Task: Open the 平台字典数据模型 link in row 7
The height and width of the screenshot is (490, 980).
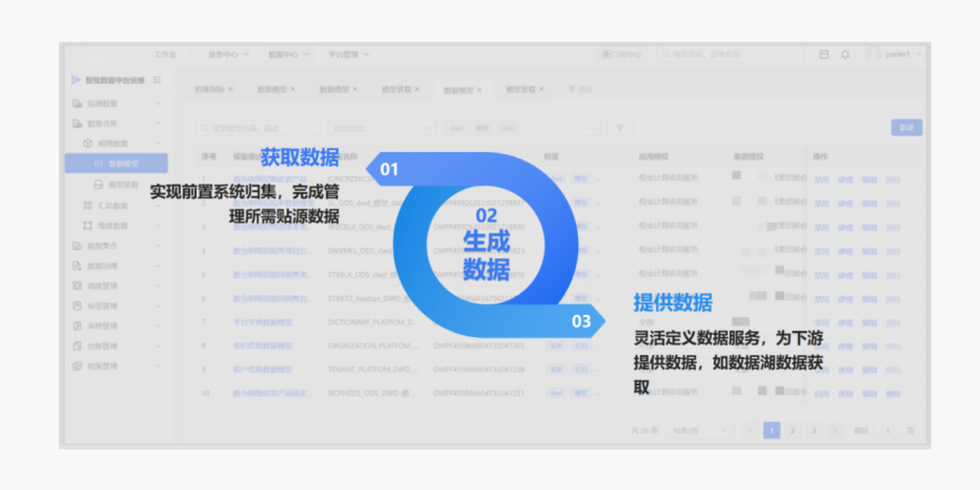Action: [x=262, y=322]
